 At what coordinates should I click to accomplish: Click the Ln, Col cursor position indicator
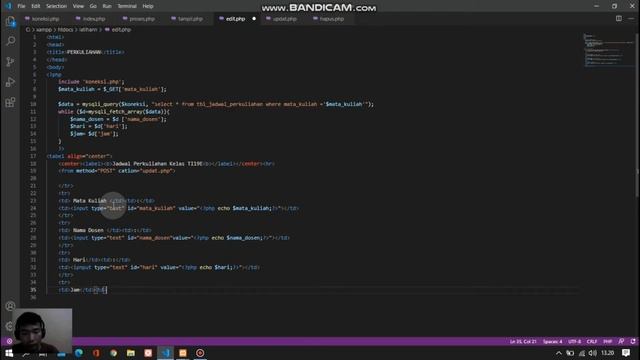point(523,341)
